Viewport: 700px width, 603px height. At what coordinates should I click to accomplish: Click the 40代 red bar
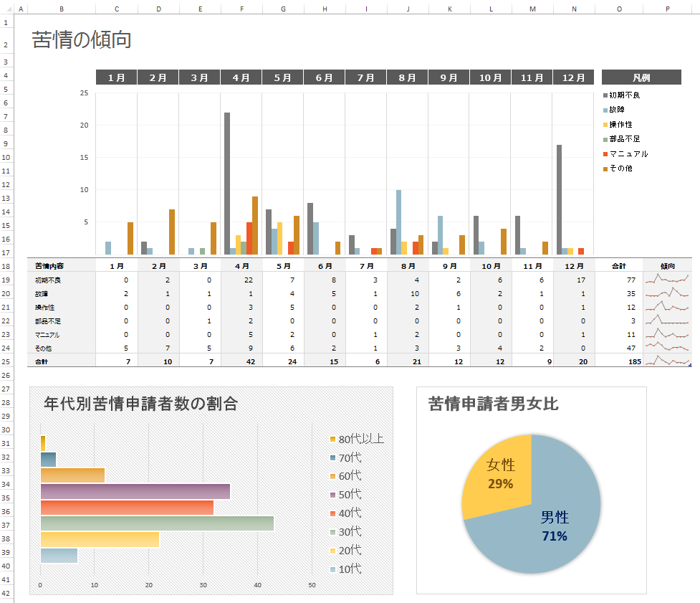click(128, 508)
